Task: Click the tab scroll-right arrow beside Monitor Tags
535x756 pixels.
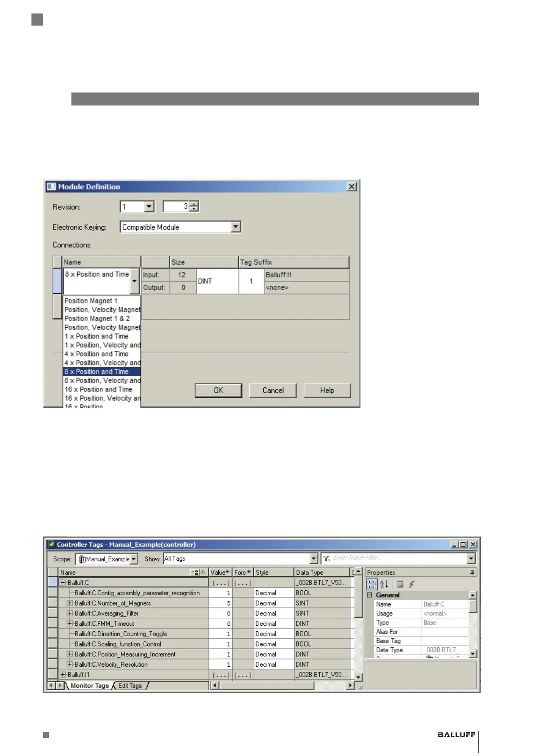Action: [x=61, y=686]
